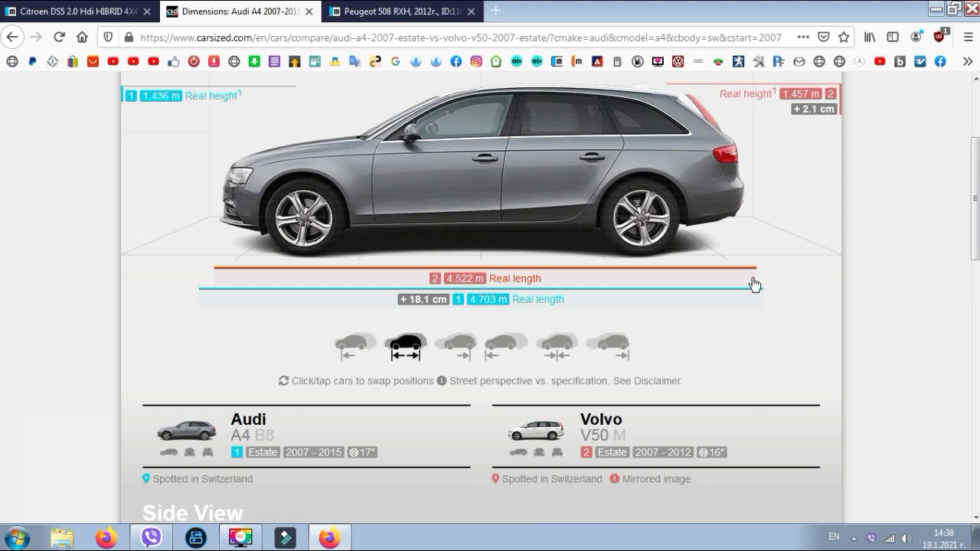Click the front view icon under Audi A4
Screen dimensions: 980x551
click(189, 452)
